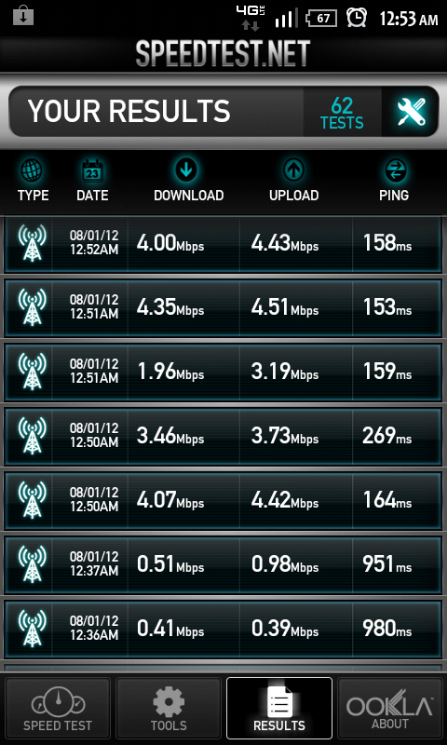This screenshot has width=447, height=745.
Task: Tap the 62 Tests counter
Action: pyautogui.click(x=342, y=113)
